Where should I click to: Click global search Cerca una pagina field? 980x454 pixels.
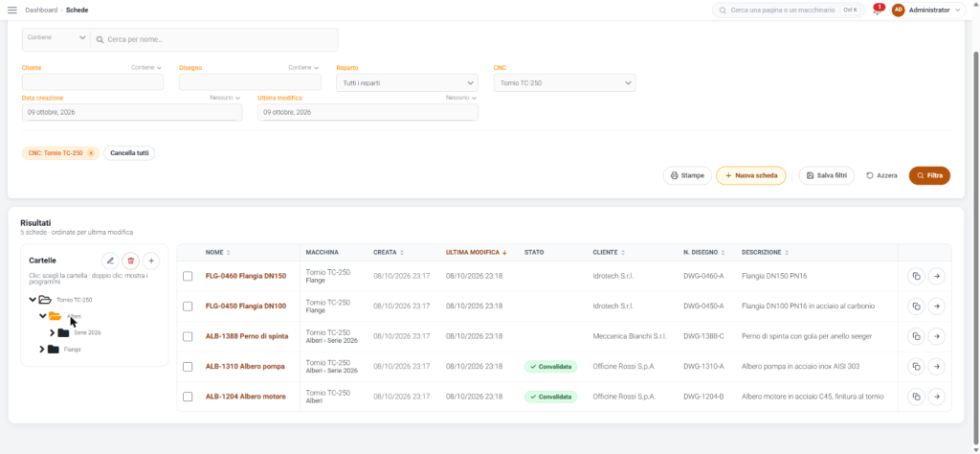(788, 10)
